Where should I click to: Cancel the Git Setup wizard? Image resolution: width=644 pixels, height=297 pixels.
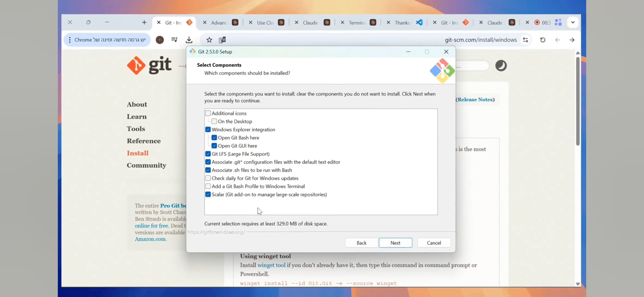click(434, 243)
